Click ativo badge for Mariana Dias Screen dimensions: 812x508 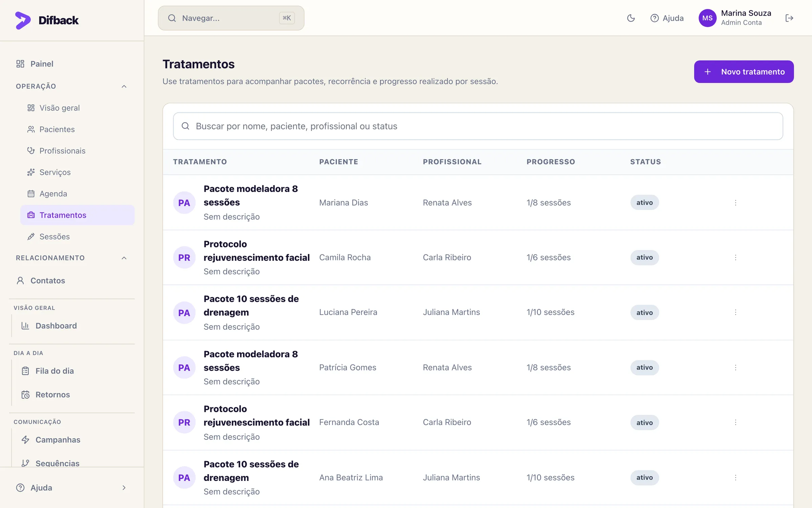(645, 203)
